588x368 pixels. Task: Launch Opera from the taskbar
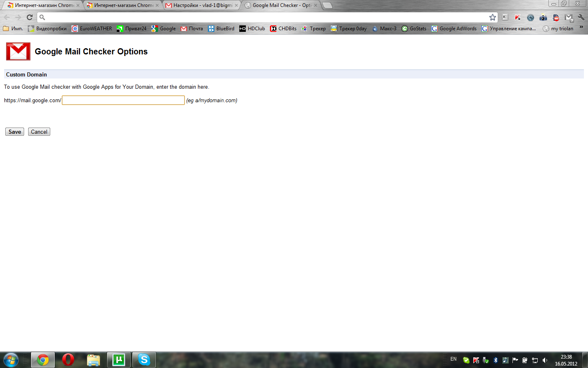coord(68,360)
